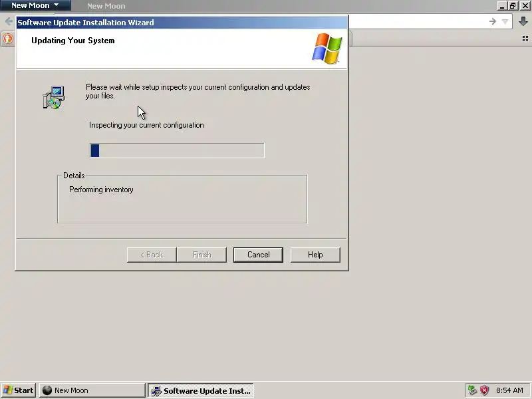532x399 pixels.
Task: Open the tab groups grid icon
Action: pos(525,39)
